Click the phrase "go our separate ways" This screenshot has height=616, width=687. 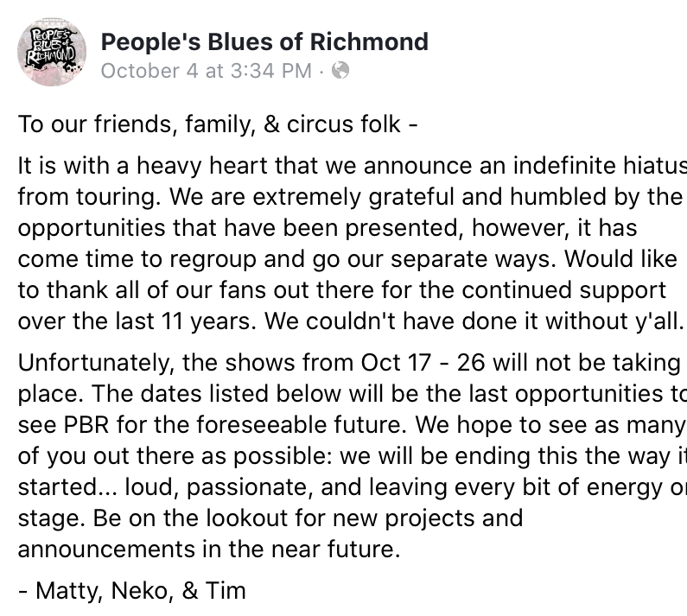click(434, 259)
